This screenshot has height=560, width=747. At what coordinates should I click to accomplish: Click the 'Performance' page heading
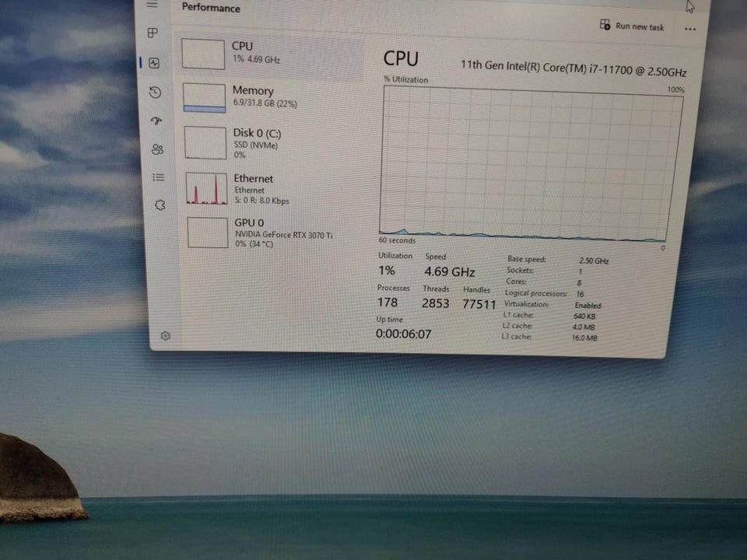pos(211,8)
